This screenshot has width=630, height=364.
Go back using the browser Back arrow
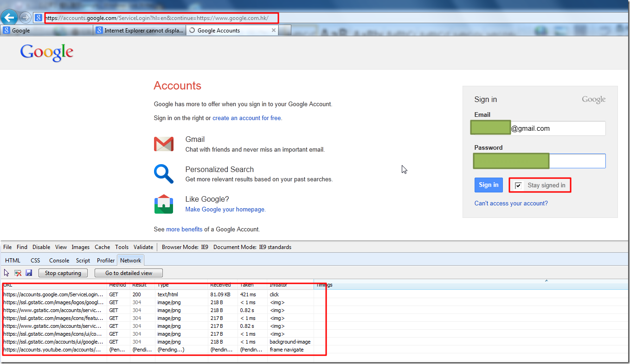[9, 18]
